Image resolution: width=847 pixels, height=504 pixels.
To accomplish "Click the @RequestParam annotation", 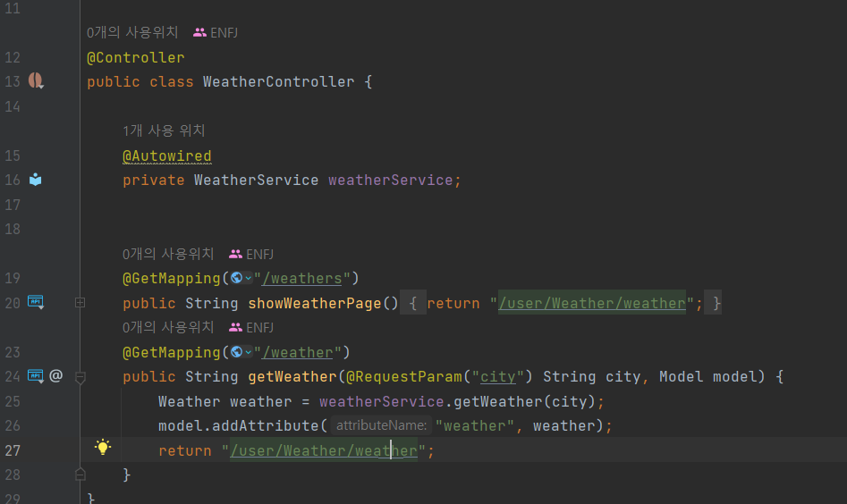I will pyautogui.click(x=404, y=376).
